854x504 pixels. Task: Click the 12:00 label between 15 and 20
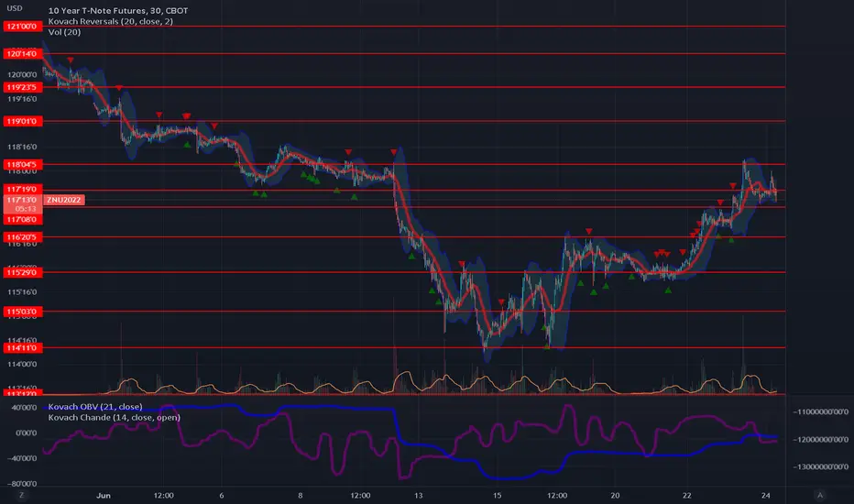pos(556,495)
